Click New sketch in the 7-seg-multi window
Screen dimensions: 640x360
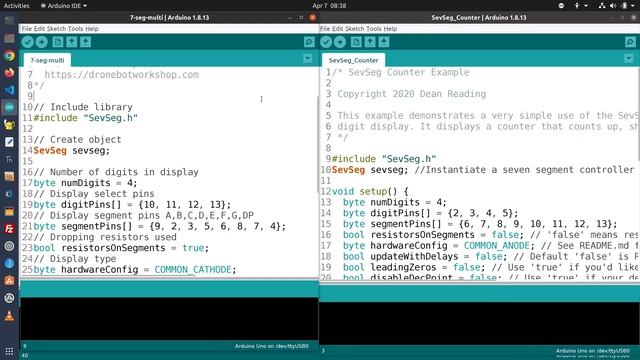58,42
